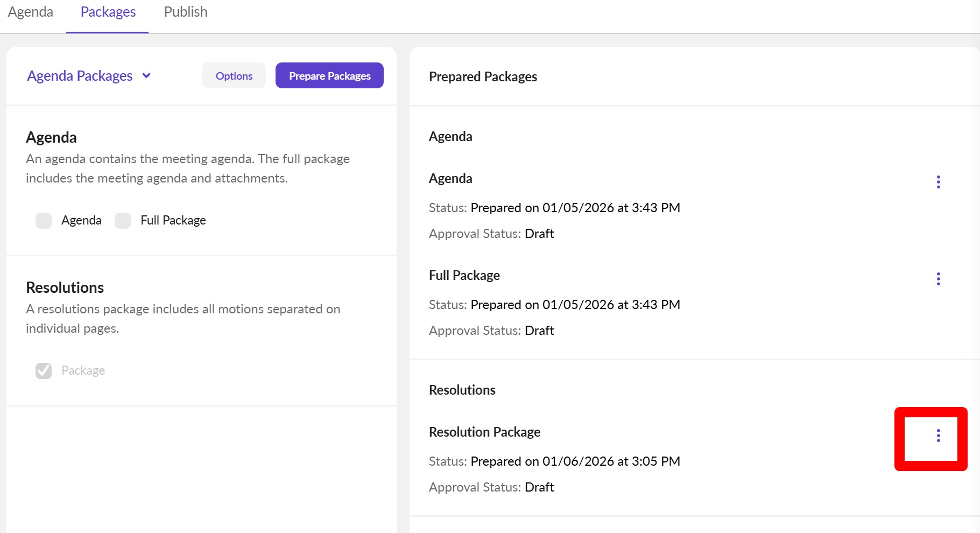Click the Options button

point(234,76)
